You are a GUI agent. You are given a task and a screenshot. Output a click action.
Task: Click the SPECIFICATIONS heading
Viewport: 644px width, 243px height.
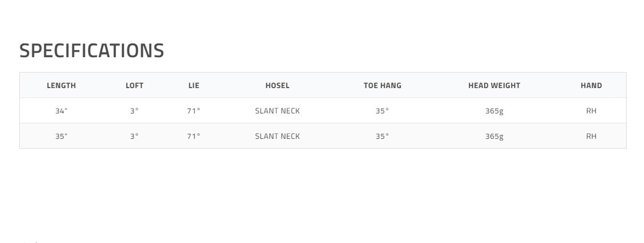[91, 50]
